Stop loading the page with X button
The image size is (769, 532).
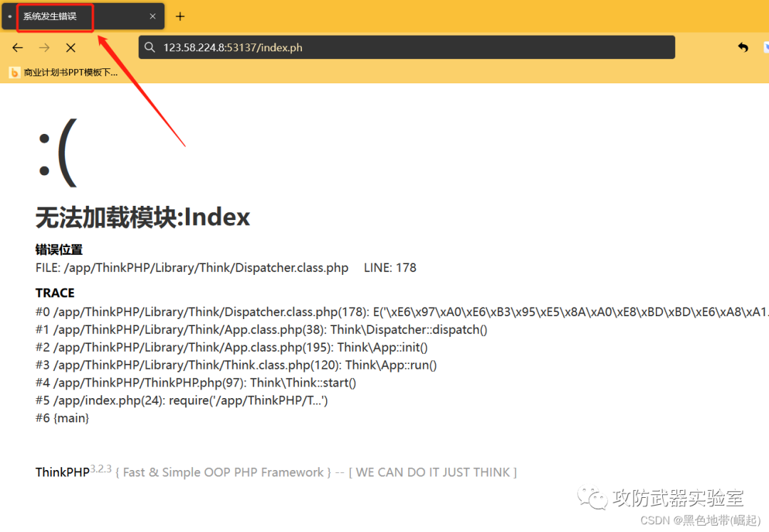coord(70,48)
